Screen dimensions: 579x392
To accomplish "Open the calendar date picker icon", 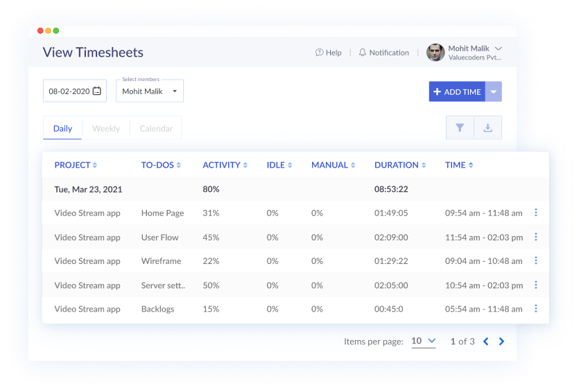I will click(x=97, y=91).
